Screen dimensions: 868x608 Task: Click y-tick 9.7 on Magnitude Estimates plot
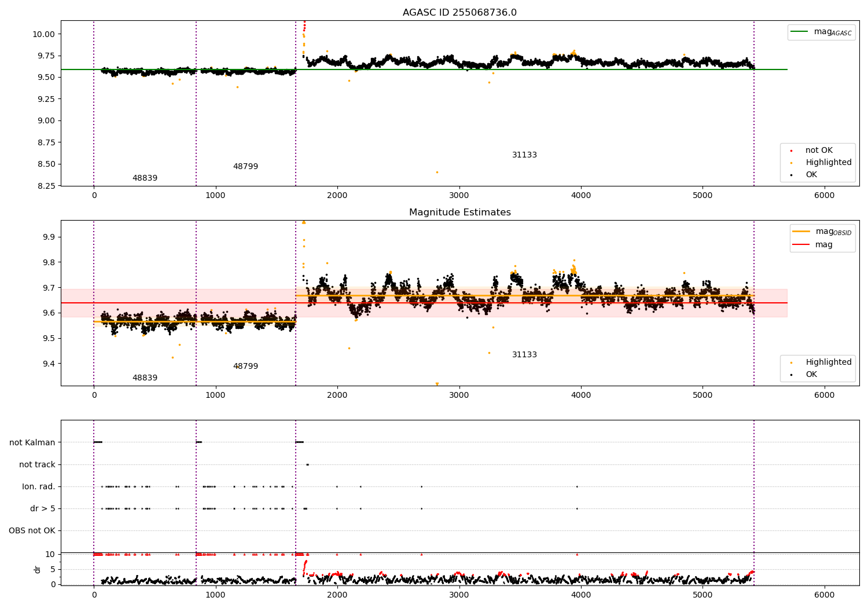pyautogui.click(x=49, y=288)
